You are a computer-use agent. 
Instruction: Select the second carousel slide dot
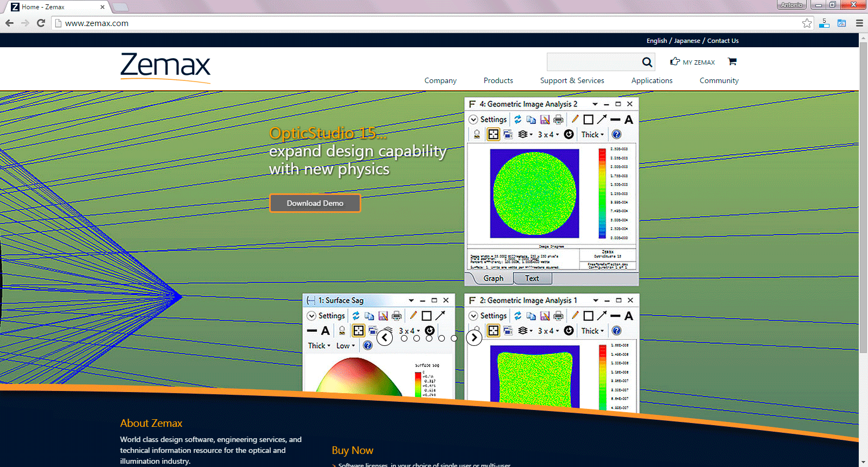[x=417, y=338]
